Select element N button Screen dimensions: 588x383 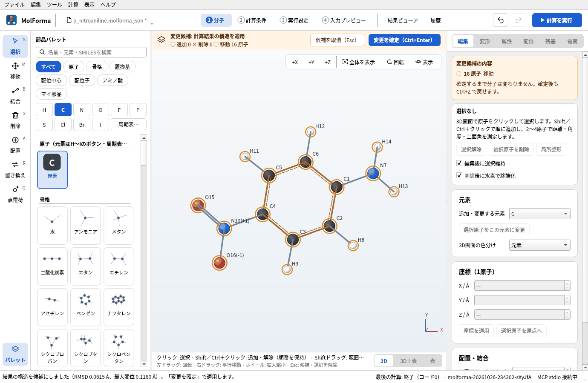pos(82,110)
